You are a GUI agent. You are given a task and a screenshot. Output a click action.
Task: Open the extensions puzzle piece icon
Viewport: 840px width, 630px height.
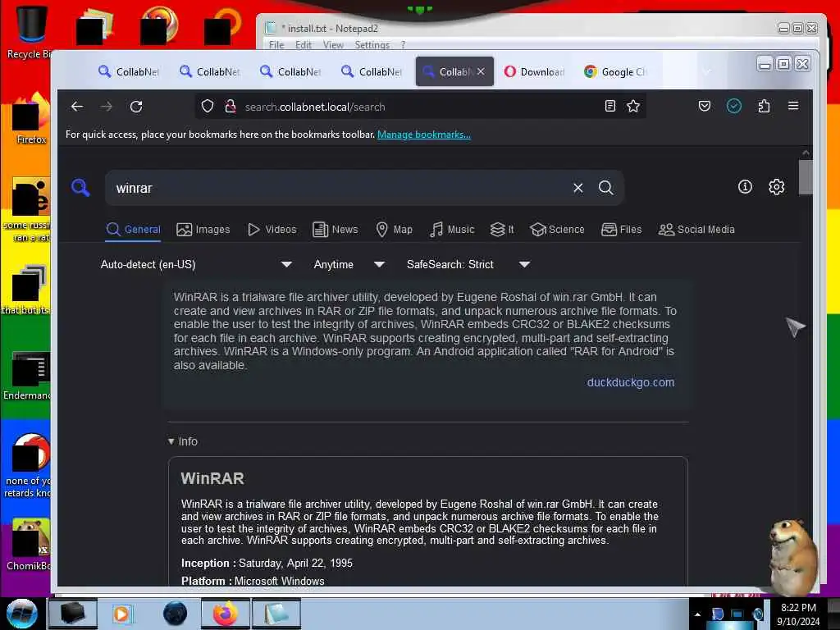(764, 106)
